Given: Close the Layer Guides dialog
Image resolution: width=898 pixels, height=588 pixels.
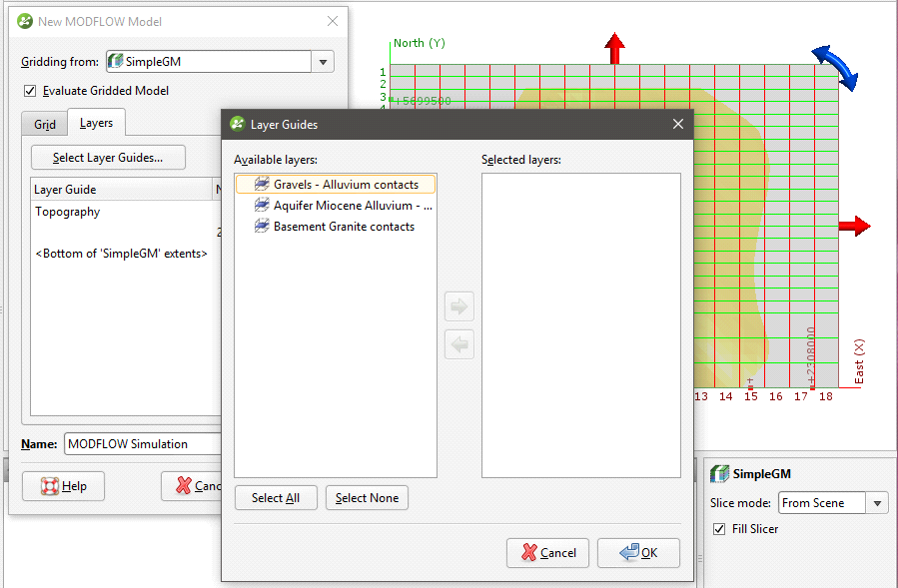Looking at the screenshot, I should [x=677, y=124].
